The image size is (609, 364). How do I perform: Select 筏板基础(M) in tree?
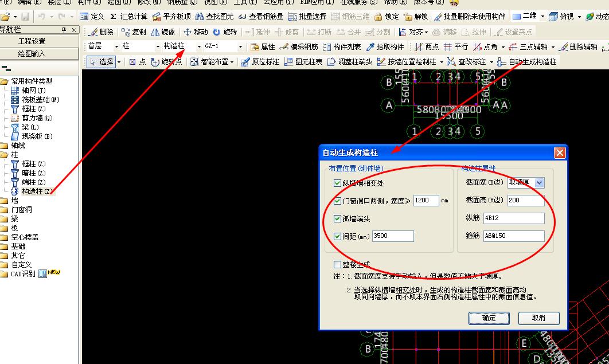point(41,100)
